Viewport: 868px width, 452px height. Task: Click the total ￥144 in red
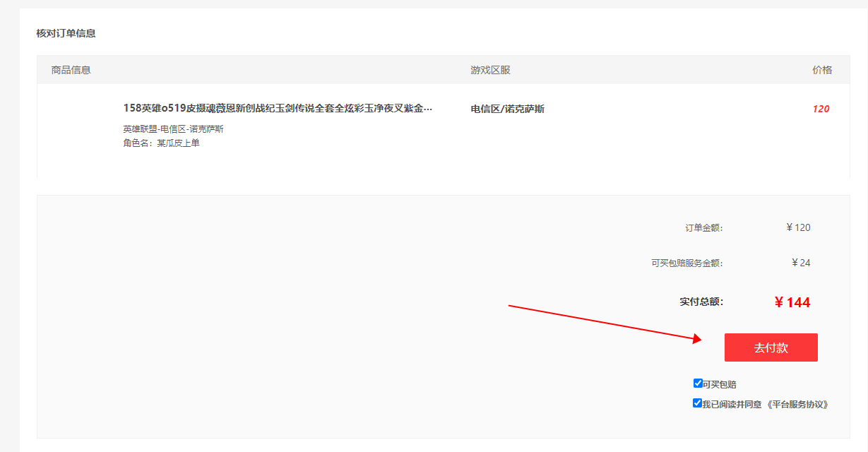click(x=792, y=302)
